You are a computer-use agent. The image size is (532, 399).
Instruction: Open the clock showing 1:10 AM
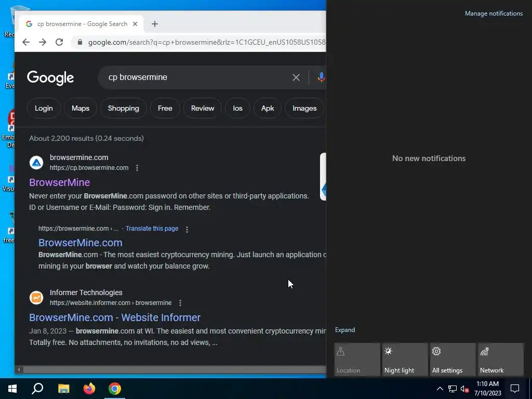pos(487,389)
